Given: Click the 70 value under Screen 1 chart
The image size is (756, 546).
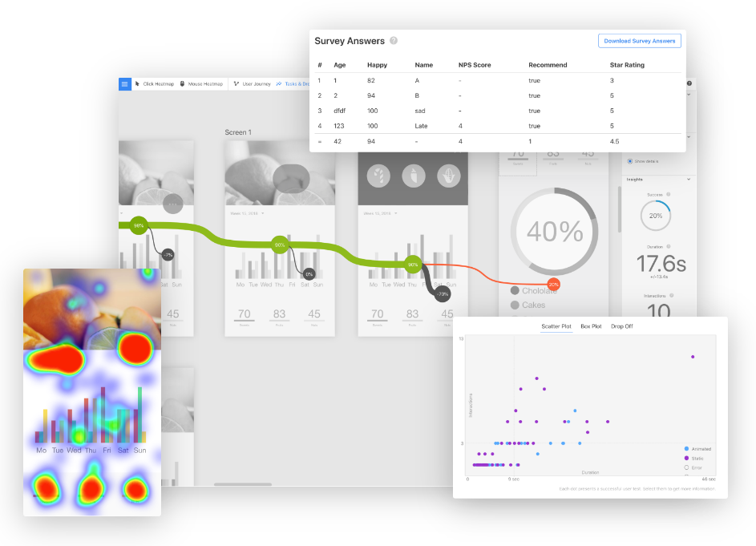Looking at the screenshot, I should (245, 314).
